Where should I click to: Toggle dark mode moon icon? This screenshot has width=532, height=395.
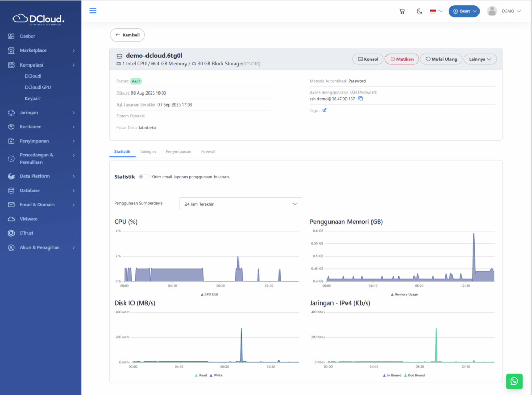coord(419,11)
